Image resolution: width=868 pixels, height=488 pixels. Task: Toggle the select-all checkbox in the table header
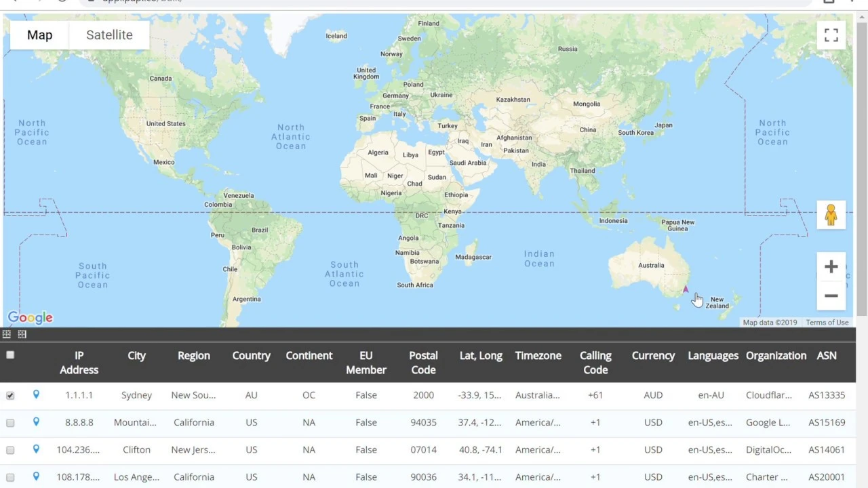[x=10, y=354]
